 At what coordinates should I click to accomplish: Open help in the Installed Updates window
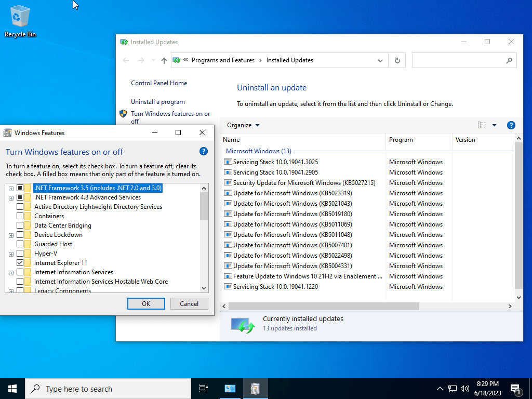click(x=511, y=125)
